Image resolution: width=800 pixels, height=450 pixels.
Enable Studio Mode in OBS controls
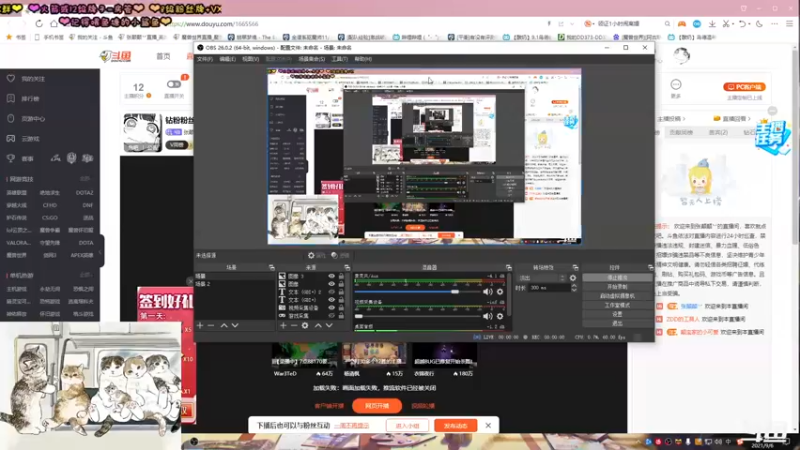(617, 305)
